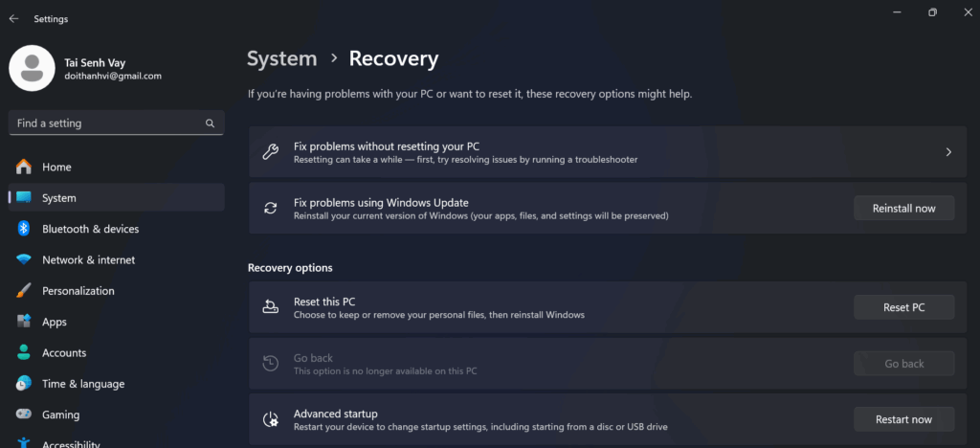
Task: Click the Network & internet wifi icon
Action: (x=24, y=260)
